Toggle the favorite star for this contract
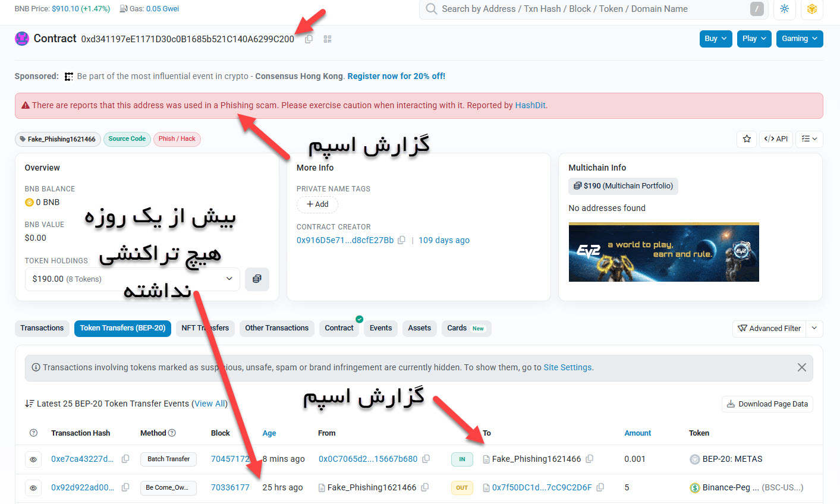 coord(747,138)
